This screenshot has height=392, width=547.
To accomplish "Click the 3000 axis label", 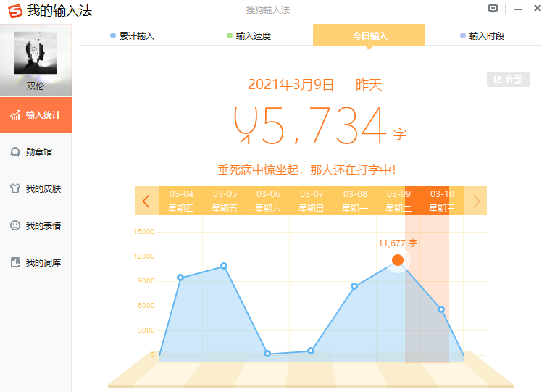I will (146, 330).
